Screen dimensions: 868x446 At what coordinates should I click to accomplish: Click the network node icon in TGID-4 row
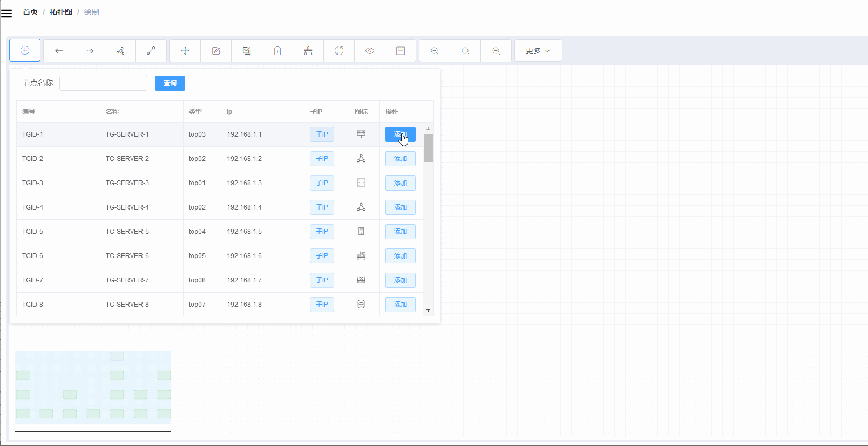(x=361, y=207)
